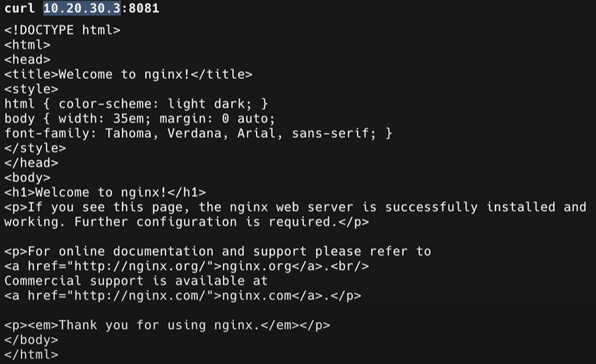Click the <title> tag line
Image resolution: width=596 pixels, height=364 pixels.
(x=128, y=74)
